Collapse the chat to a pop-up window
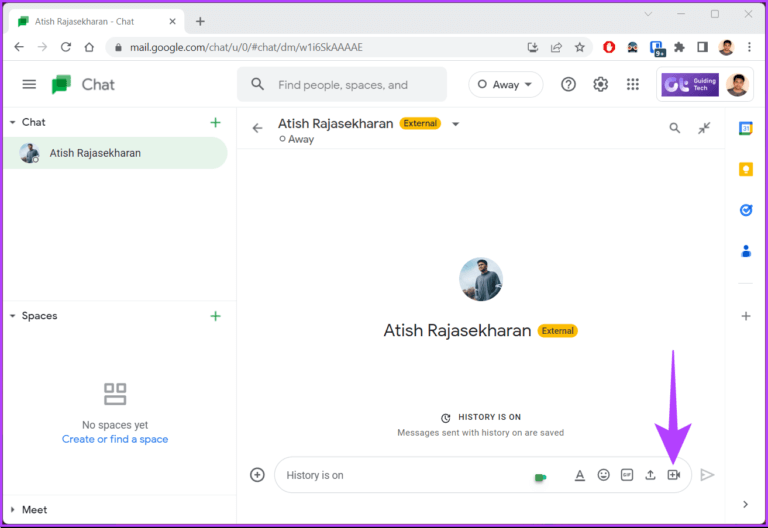Image resolution: width=768 pixels, height=528 pixels. coord(704,128)
